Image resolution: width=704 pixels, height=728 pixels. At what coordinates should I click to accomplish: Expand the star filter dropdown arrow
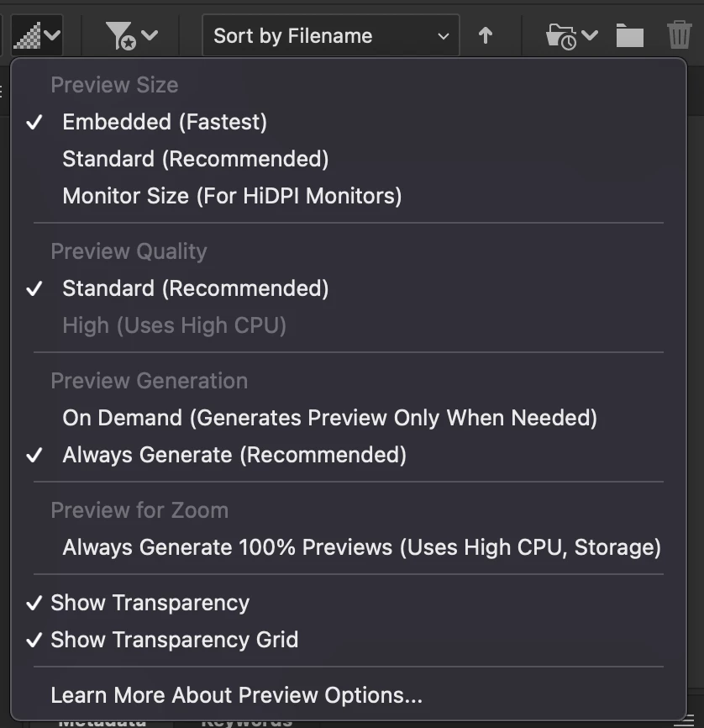(150, 36)
